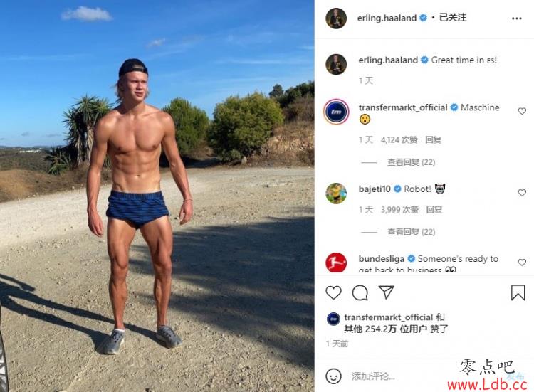This screenshot has width=534, height=392.
Task: Click the 已关注 following button
Action: pos(453,18)
